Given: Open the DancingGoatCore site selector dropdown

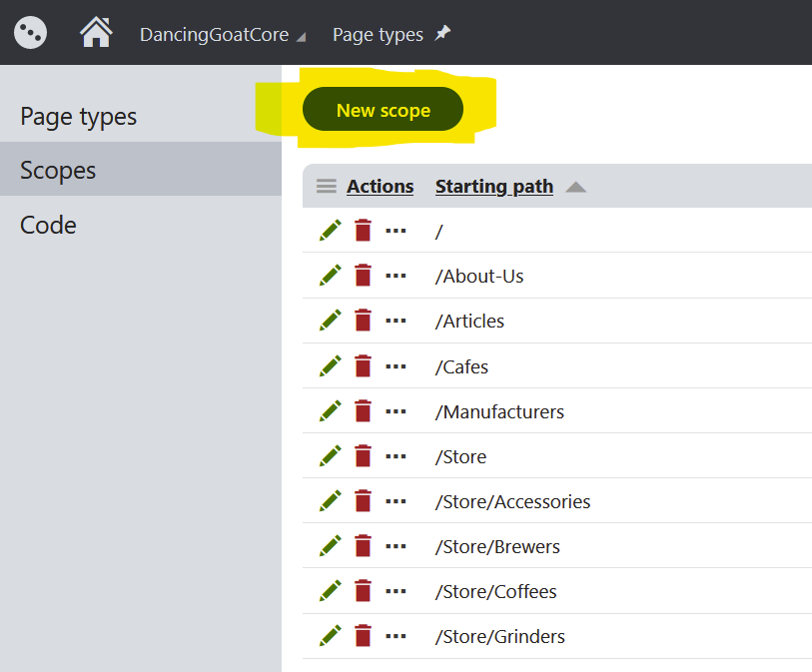Looking at the screenshot, I should click(223, 35).
